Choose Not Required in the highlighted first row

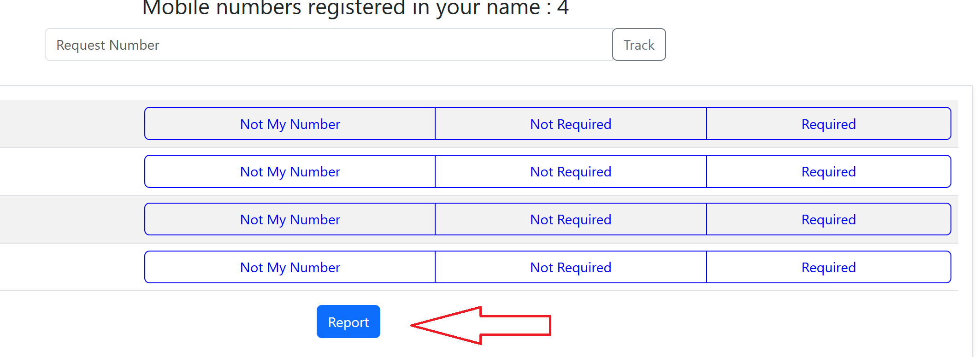pos(570,123)
